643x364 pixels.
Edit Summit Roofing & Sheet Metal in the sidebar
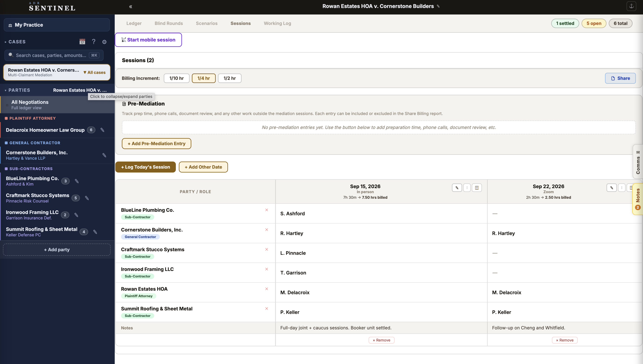(95, 232)
